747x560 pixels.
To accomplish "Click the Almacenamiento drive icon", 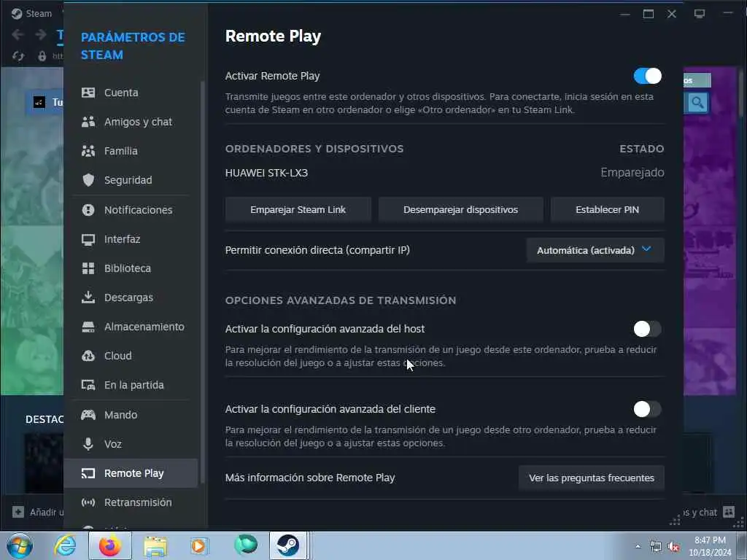I will pos(88,327).
